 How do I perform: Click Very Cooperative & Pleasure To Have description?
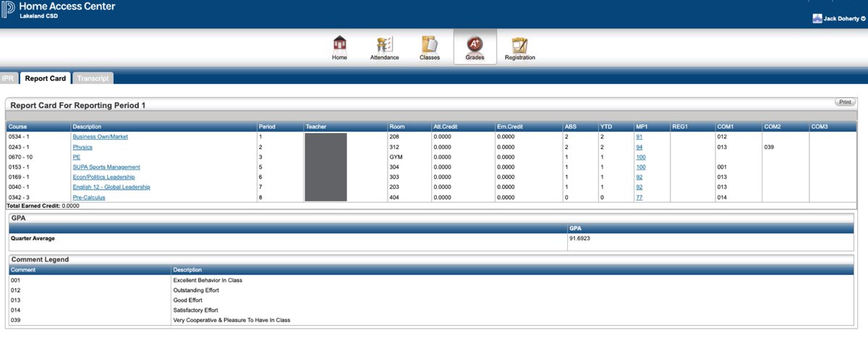(231, 320)
